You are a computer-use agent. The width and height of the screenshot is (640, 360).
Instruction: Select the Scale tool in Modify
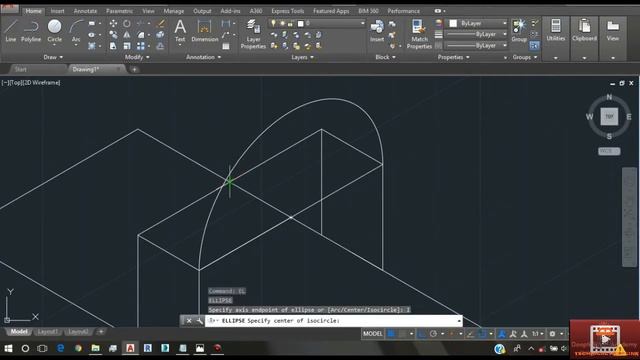(x=127, y=46)
